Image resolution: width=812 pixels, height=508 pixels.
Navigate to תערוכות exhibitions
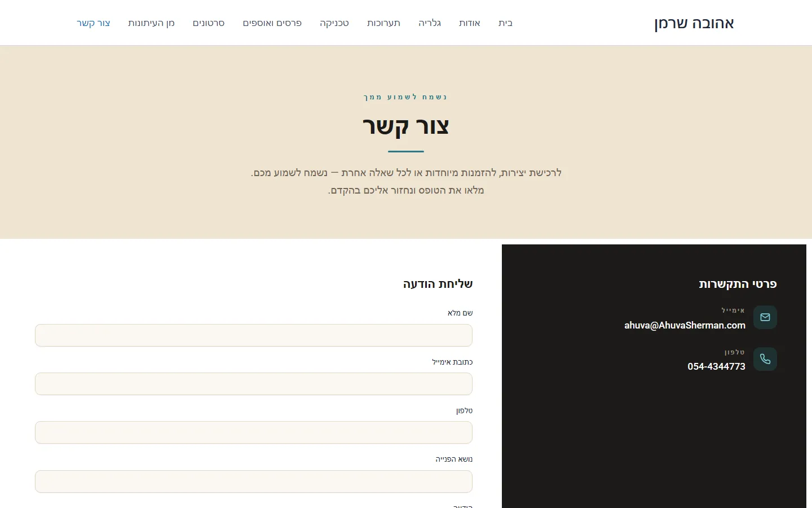383,23
